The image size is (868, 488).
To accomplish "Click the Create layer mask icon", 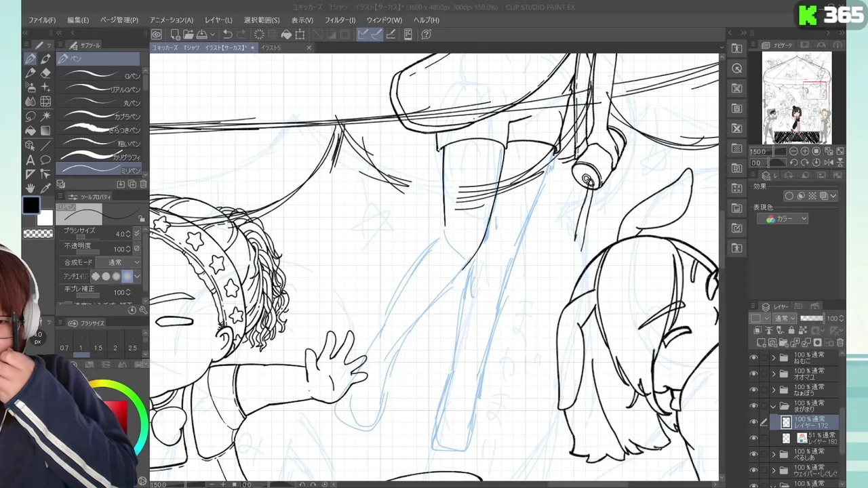I will click(x=817, y=342).
